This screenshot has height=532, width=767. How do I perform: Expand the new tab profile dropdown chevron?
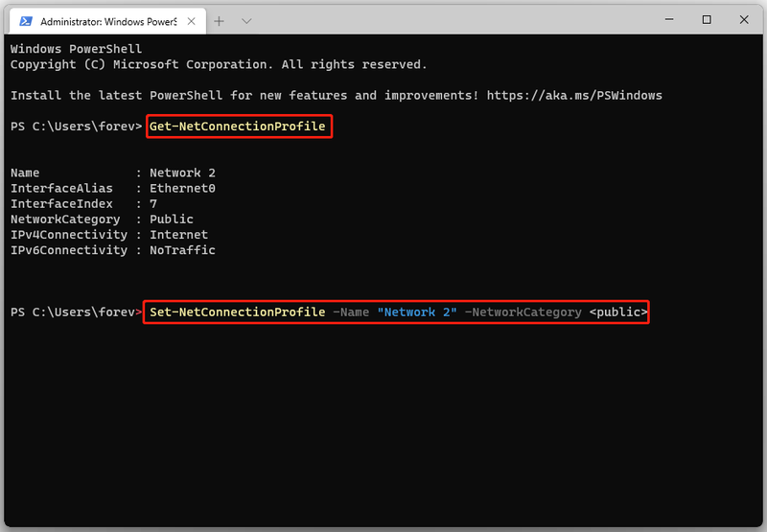[246, 21]
